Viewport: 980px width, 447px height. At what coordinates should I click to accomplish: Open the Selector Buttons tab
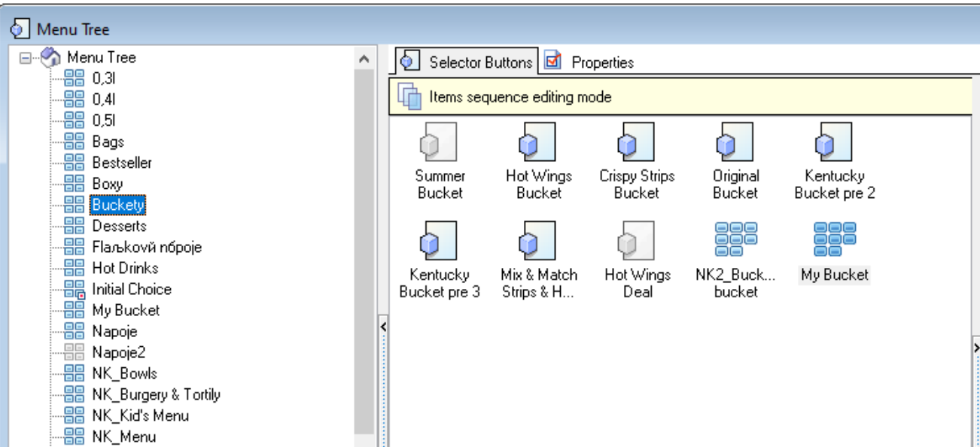click(467, 62)
